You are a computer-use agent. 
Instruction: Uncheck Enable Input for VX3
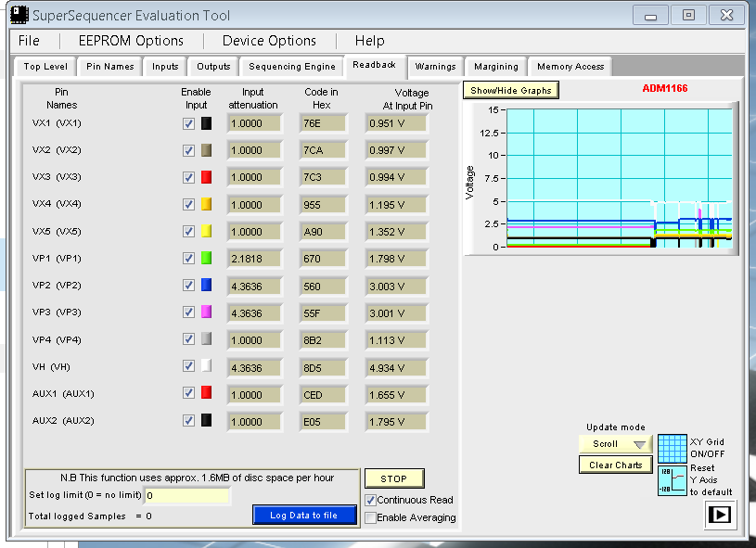point(188,178)
